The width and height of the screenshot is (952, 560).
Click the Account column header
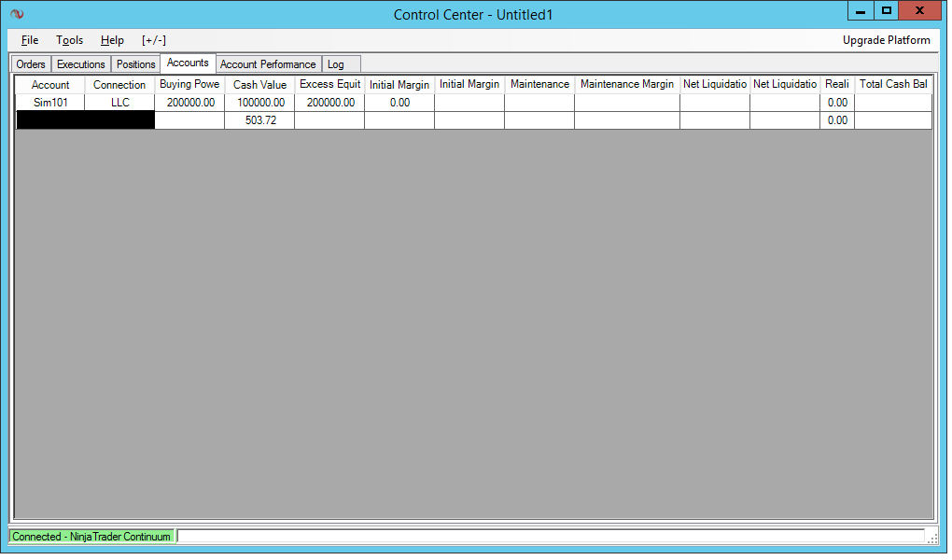tap(50, 85)
